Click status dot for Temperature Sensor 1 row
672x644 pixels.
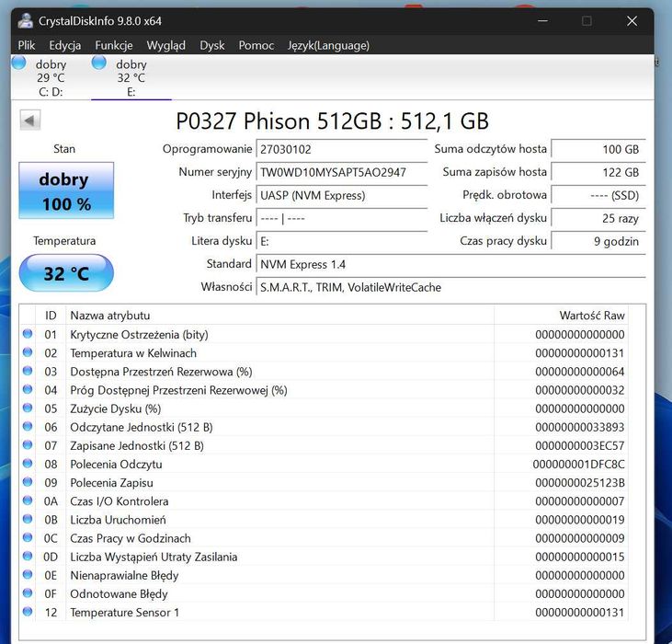28,612
